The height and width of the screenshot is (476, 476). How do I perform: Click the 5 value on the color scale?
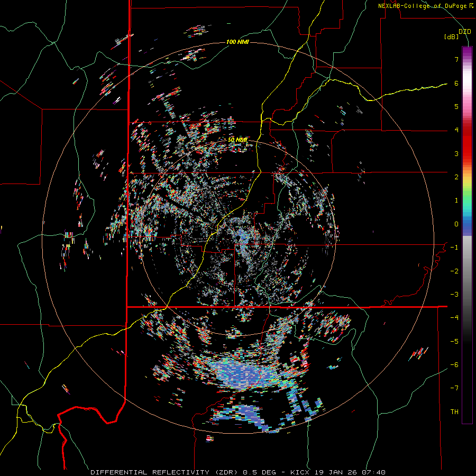(x=456, y=106)
